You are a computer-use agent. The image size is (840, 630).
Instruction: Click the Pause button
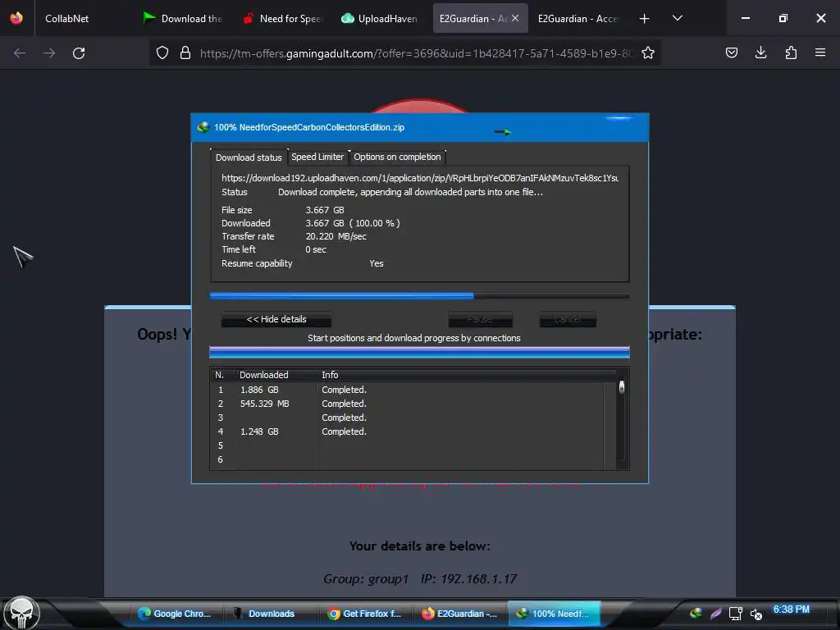(480, 319)
